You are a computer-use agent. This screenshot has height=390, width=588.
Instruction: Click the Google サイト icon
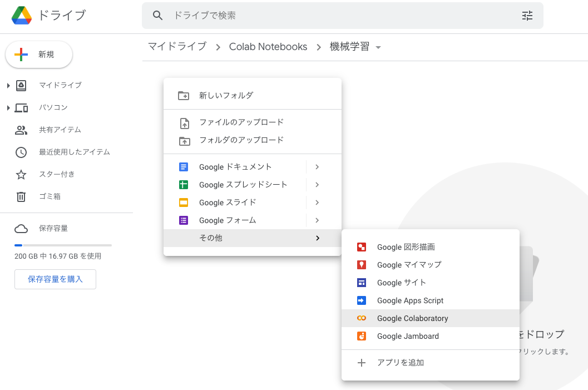point(362,283)
